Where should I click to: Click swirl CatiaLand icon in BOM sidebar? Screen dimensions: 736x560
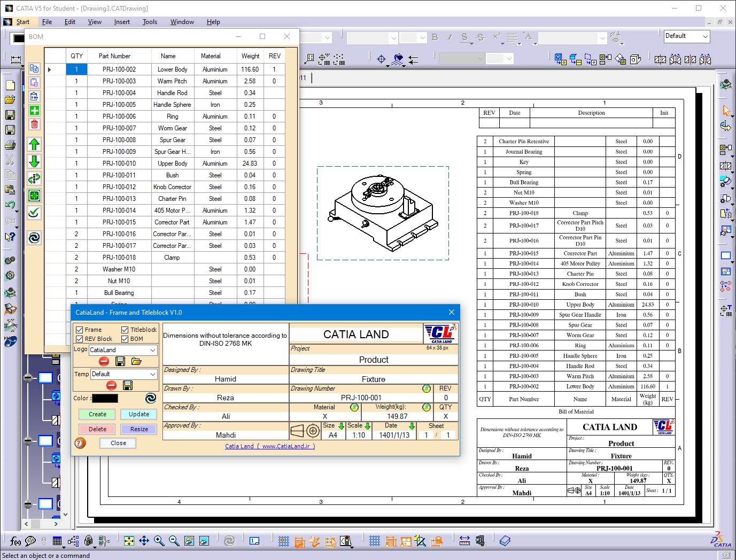tap(34, 238)
